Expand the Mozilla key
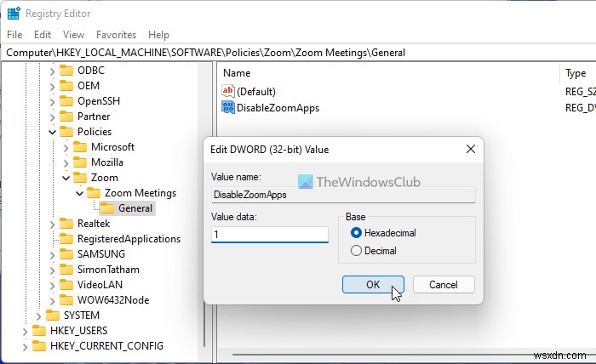 (66, 162)
